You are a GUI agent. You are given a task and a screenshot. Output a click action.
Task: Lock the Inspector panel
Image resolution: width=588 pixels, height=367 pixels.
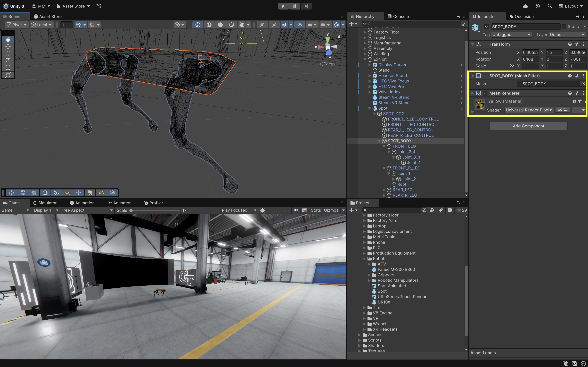point(577,16)
